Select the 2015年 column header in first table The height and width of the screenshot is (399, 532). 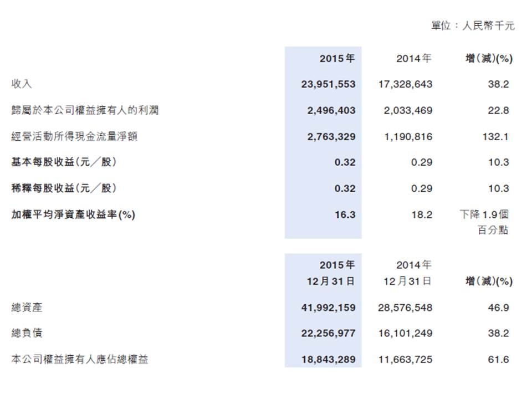tap(337, 58)
